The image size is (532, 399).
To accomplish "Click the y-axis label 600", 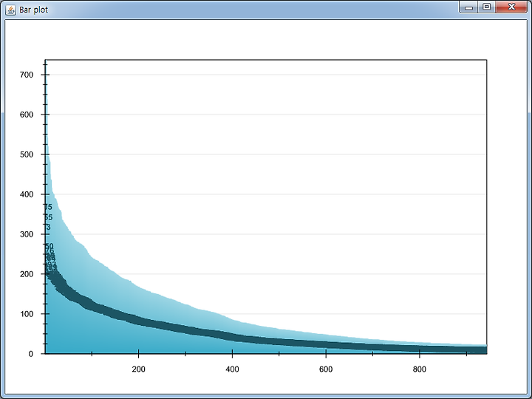I will [27, 115].
